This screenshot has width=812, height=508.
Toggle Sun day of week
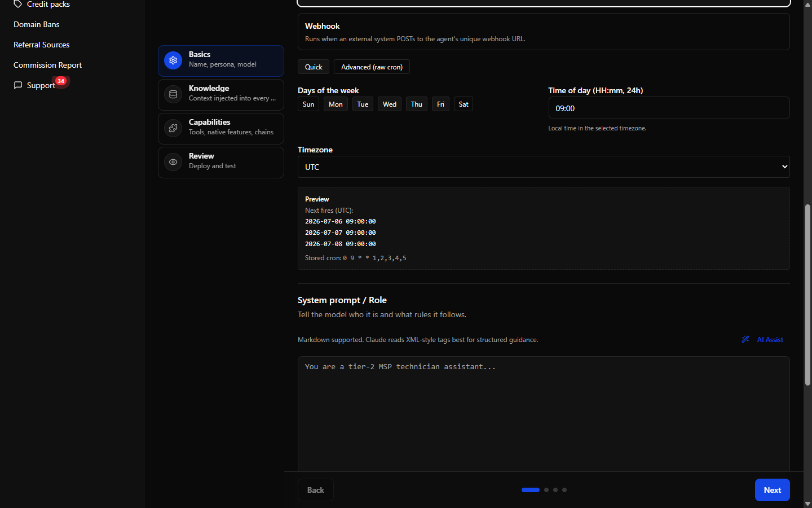coord(308,104)
